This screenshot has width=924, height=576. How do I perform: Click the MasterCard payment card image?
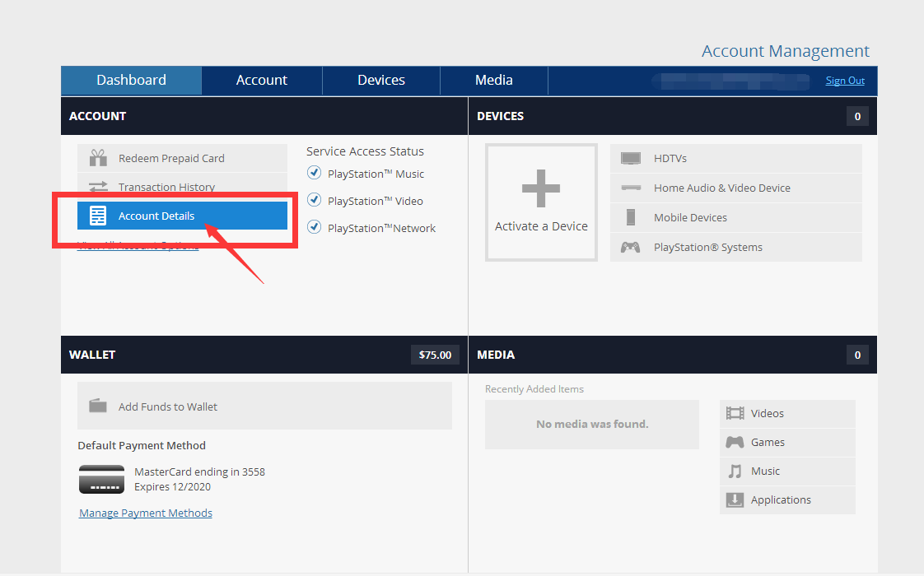[101, 479]
